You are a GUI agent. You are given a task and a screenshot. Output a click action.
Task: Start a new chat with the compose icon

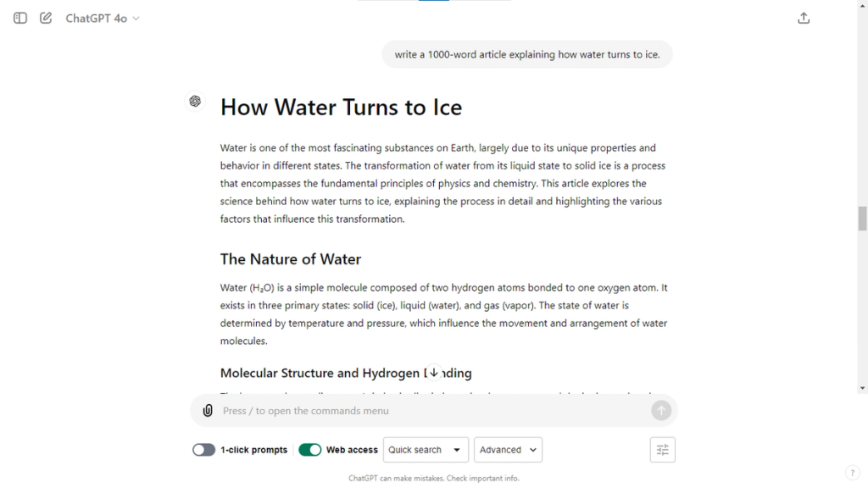click(46, 17)
